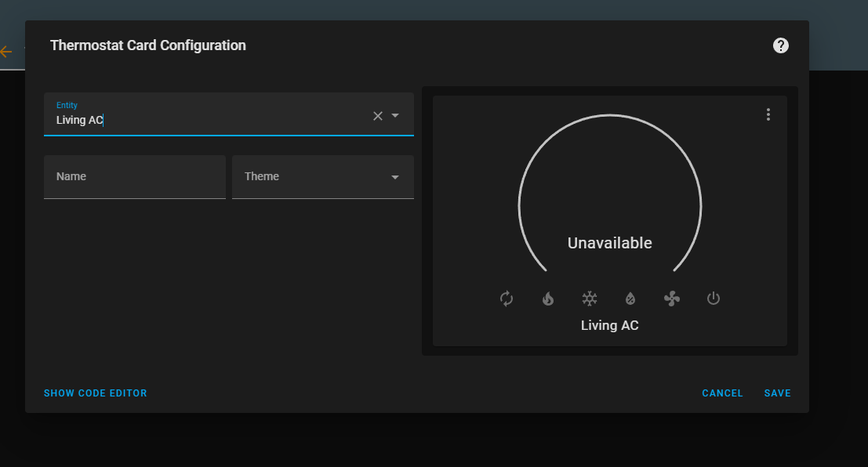868x467 pixels.
Task: Open the three-dot menu on preview card
Action: coord(768,114)
